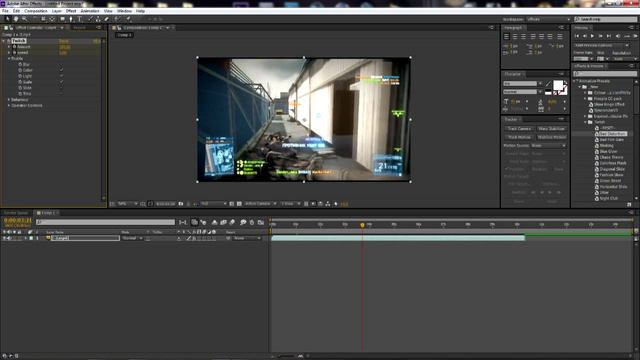Click current time indicator on timeline ruler

(x=362, y=225)
